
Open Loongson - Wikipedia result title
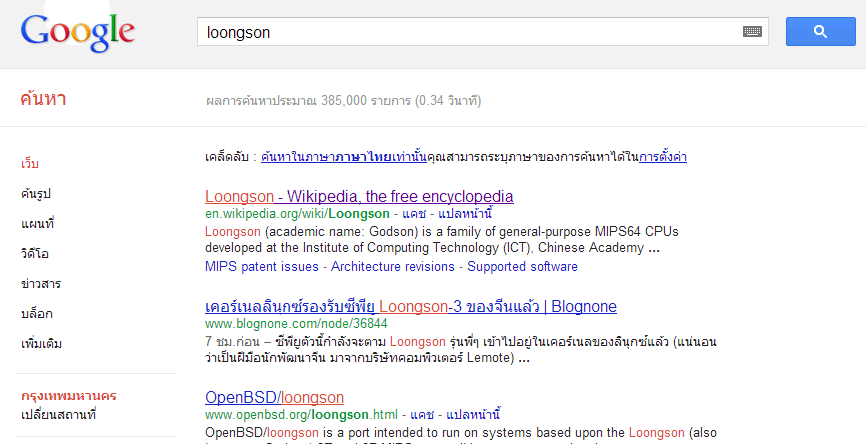tap(359, 196)
